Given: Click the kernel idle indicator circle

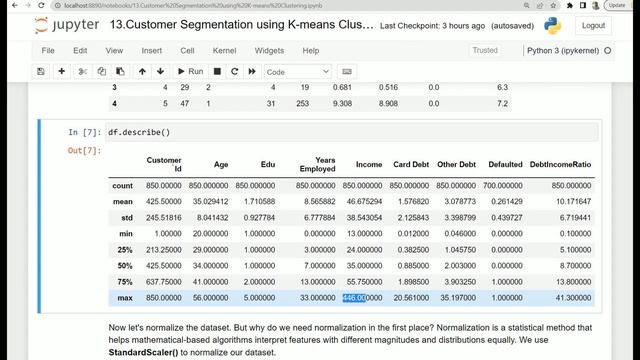Looking at the screenshot, I should (608, 51).
